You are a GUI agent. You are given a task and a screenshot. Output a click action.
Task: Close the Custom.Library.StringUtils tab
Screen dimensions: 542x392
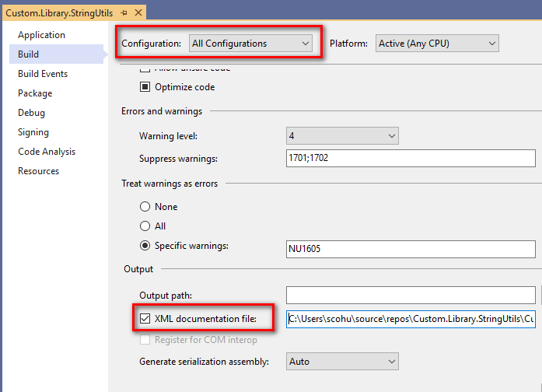pyautogui.click(x=138, y=14)
